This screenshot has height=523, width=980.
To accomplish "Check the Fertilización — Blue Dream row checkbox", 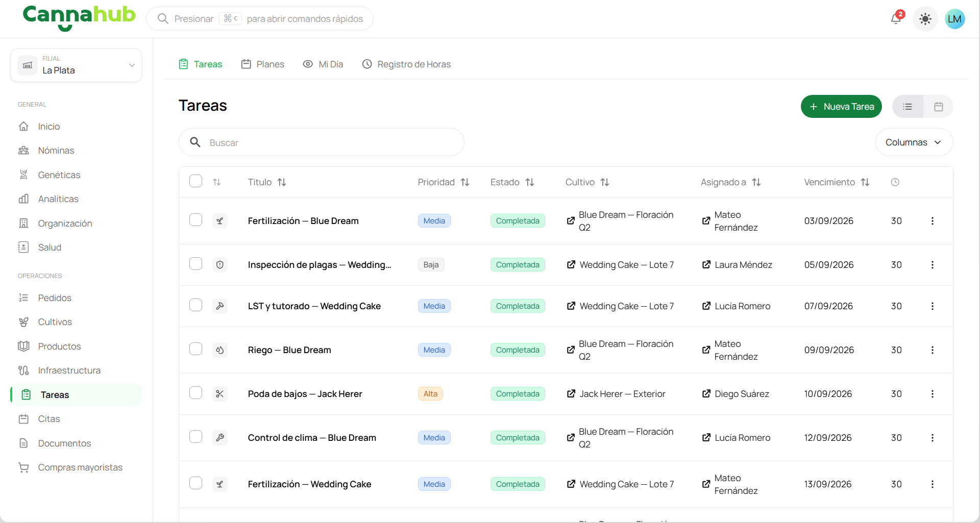I will coord(196,220).
